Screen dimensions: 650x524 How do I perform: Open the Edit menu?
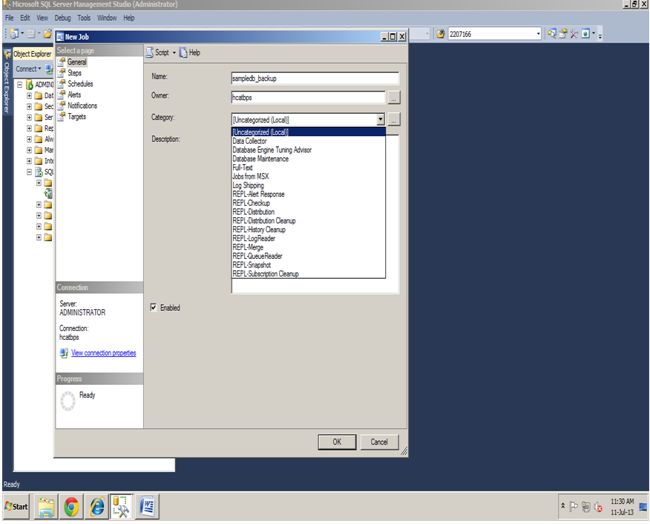[x=25, y=18]
